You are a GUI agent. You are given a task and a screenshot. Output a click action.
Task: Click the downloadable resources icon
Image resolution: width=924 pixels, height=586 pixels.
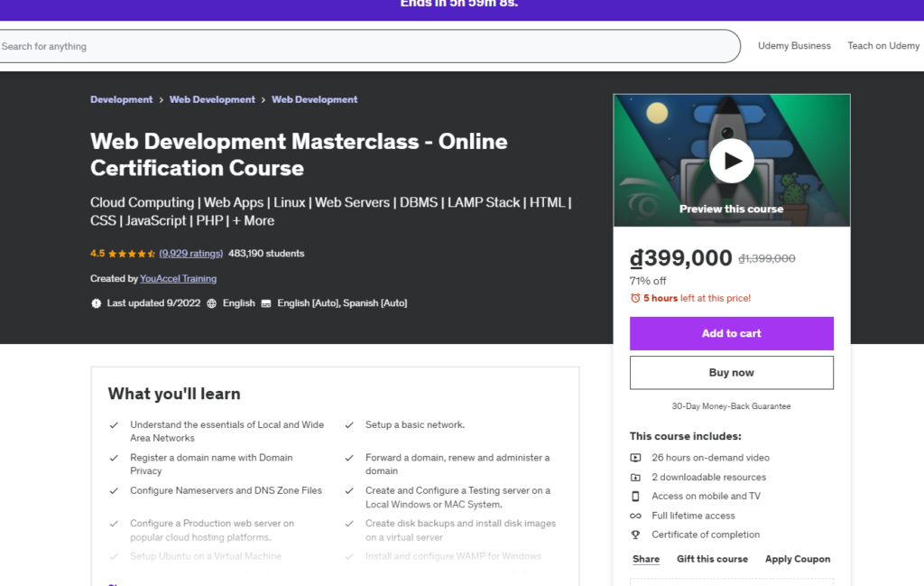[x=635, y=477]
